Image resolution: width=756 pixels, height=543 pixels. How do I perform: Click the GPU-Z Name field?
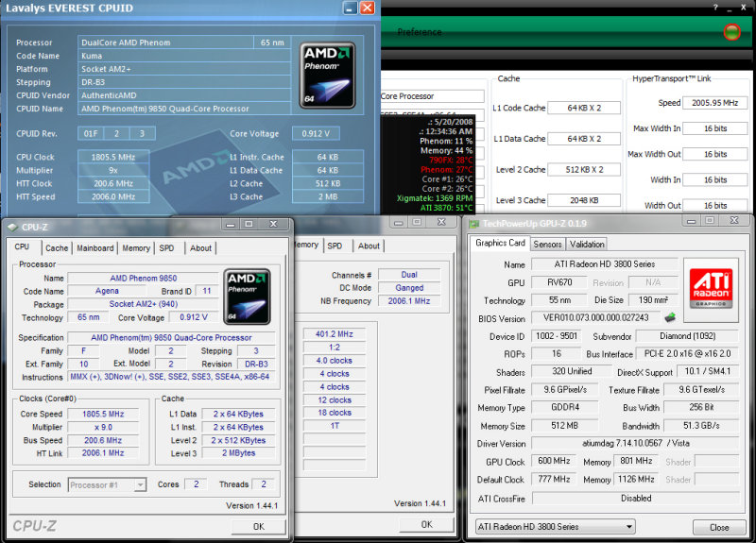point(605,264)
